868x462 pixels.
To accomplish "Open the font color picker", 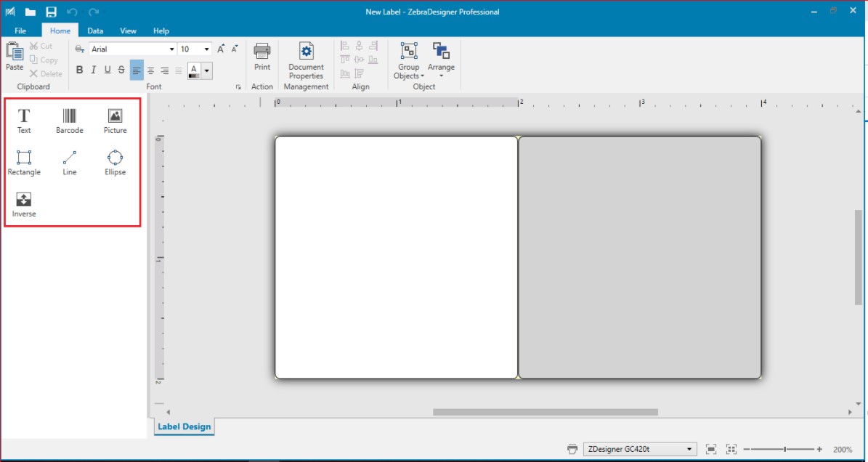I will (206, 70).
